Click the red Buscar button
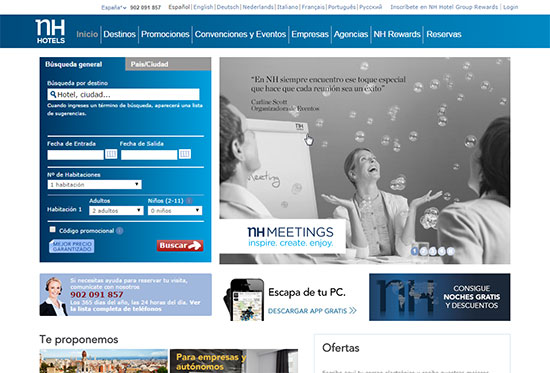Viewport: 550px width, 373px height. click(180, 246)
